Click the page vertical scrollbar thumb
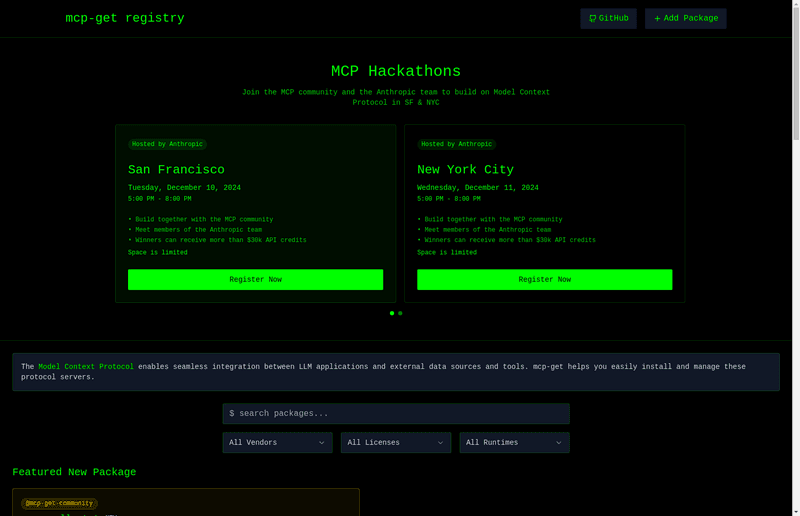Viewport: 800px width, 516px height. pos(796,73)
